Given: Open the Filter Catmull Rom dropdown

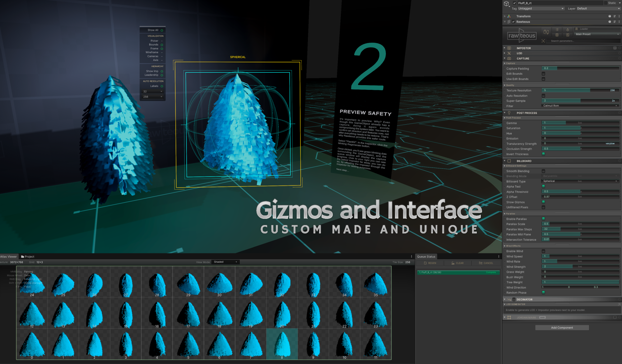Looking at the screenshot, I should coord(580,106).
